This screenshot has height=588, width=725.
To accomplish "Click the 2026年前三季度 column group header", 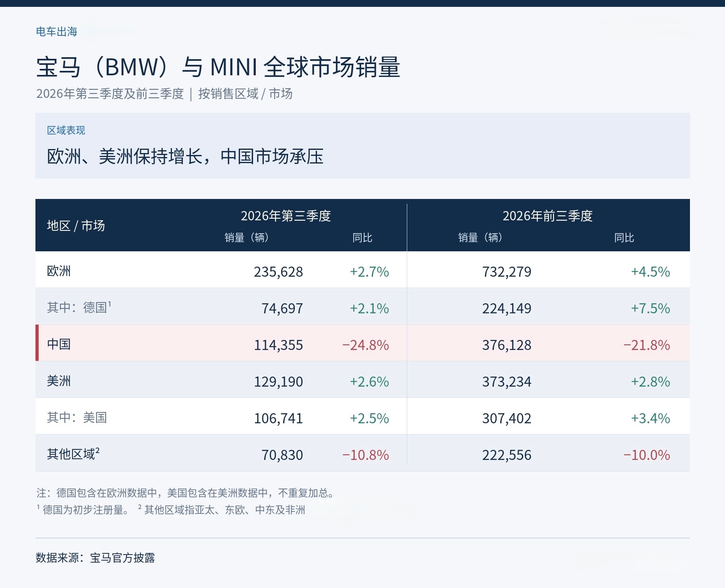I will (x=548, y=216).
